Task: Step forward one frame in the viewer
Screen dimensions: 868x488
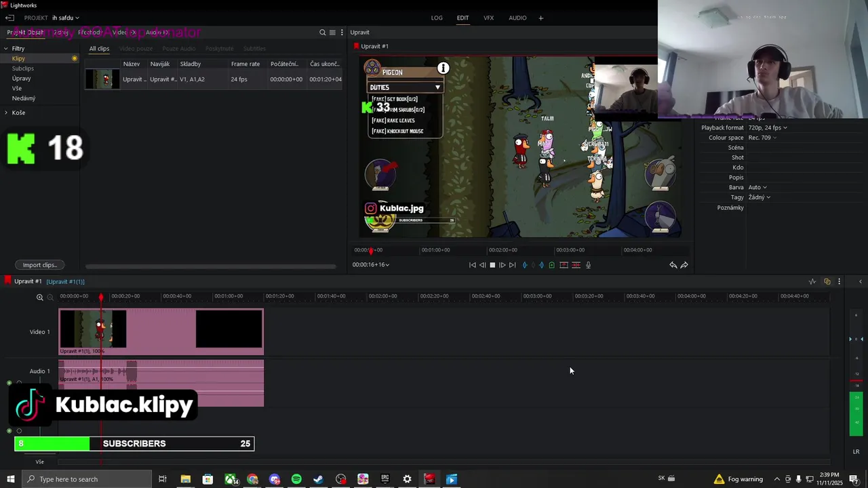Action: point(502,265)
